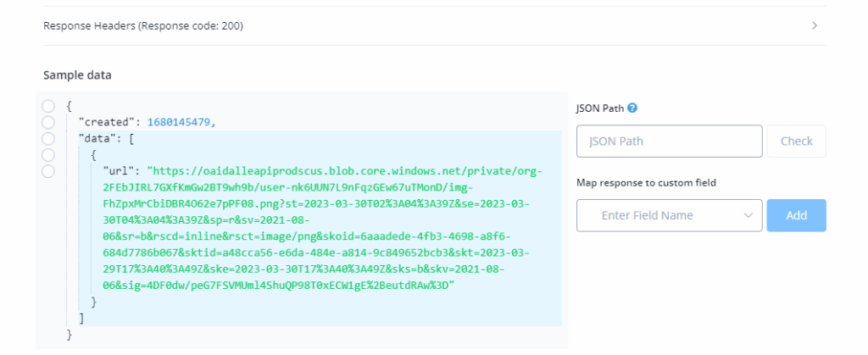Select the radio circle beside "created" line
The height and width of the screenshot is (355, 868).
click(x=48, y=122)
